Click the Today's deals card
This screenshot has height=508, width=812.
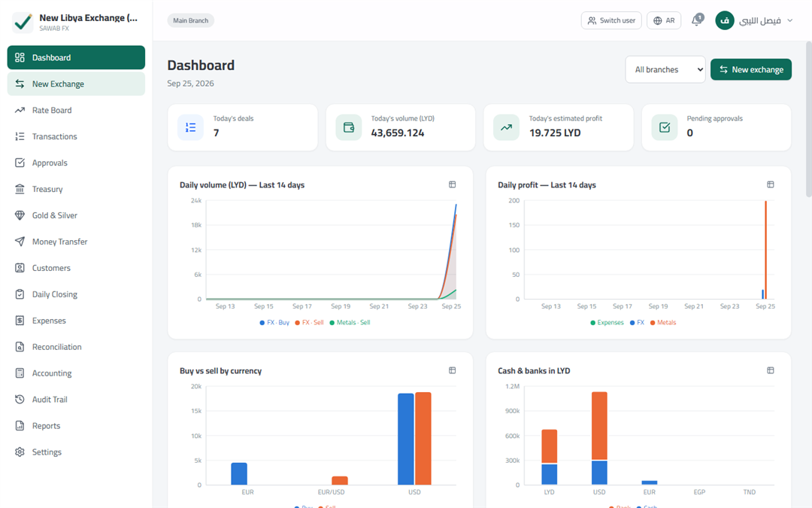pyautogui.click(x=242, y=127)
